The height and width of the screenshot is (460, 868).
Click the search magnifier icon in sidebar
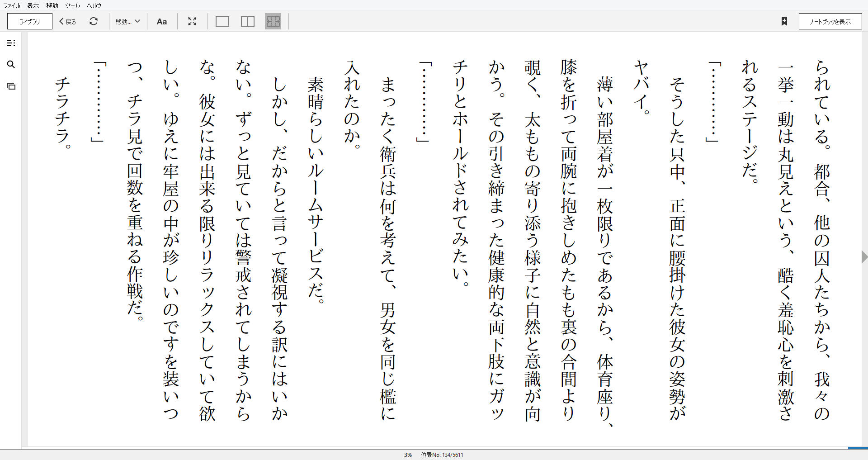click(x=11, y=65)
